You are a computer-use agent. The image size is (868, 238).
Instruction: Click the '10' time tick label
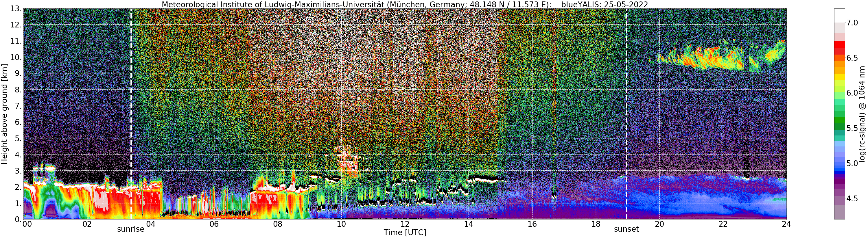click(x=341, y=224)
